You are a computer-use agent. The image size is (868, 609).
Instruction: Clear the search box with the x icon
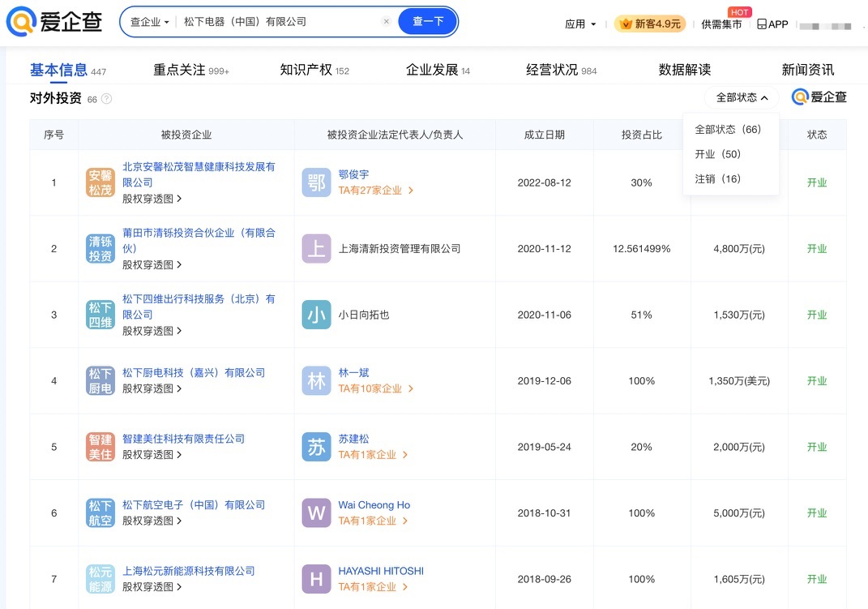(387, 22)
